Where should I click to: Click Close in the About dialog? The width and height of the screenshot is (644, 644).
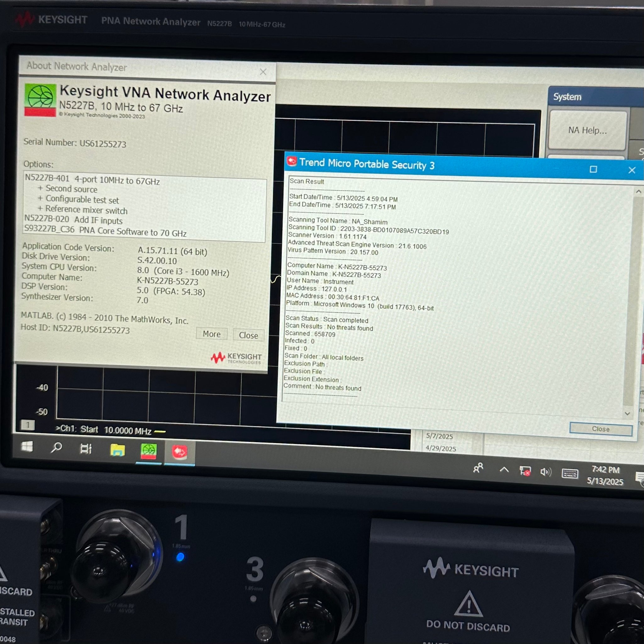[248, 335]
